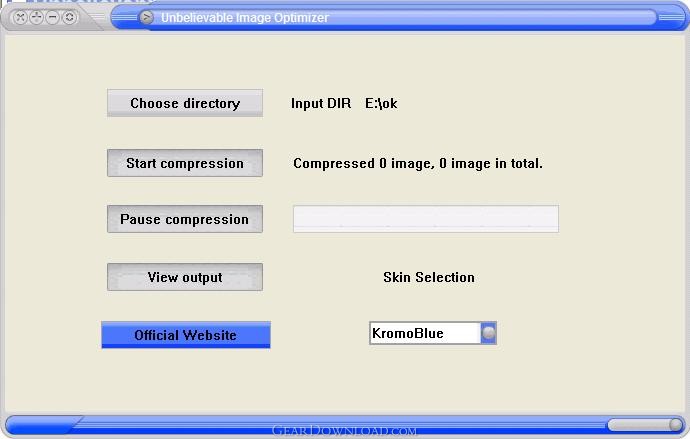Click the 'E:\ok' directory path text
Screen dimensions: 690x439
(381, 103)
